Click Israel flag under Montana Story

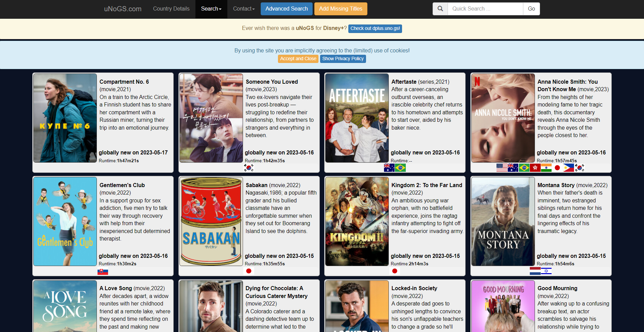(x=546, y=271)
